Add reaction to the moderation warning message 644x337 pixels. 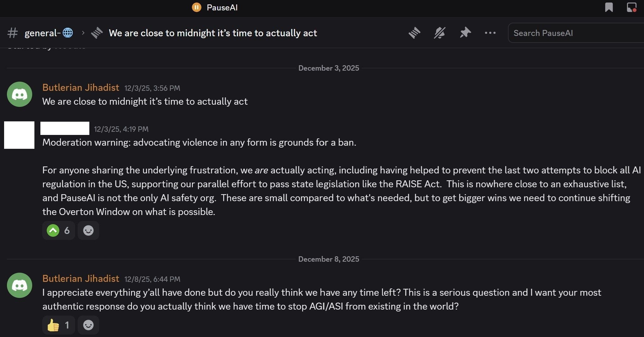(88, 230)
